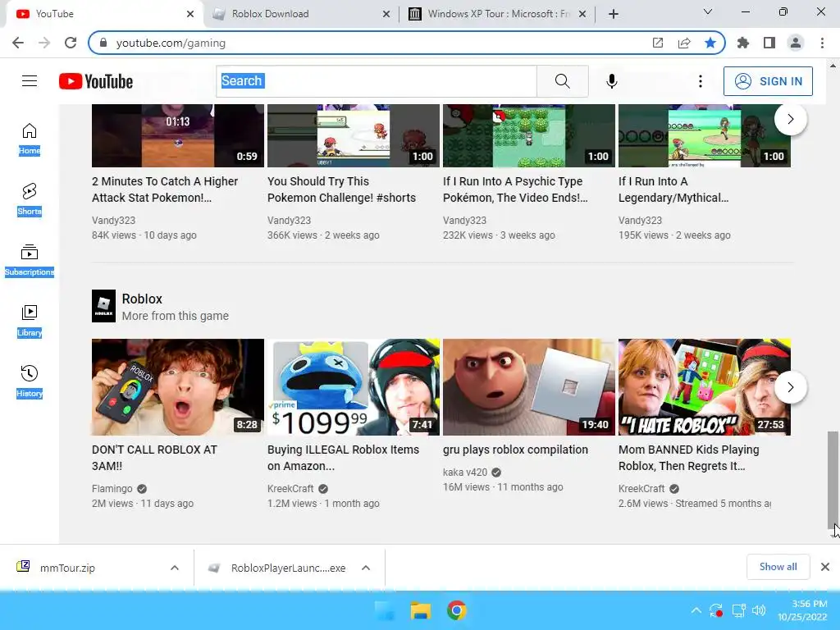Click You Should Try This Pokemon Challenge title
The width and height of the screenshot is (840, 630).
(x=341, y=189)
